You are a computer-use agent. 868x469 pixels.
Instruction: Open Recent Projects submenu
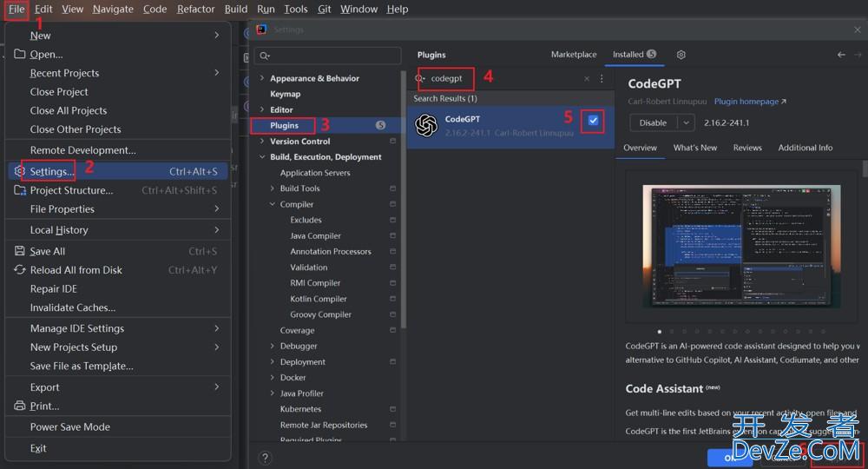[118, 73]
